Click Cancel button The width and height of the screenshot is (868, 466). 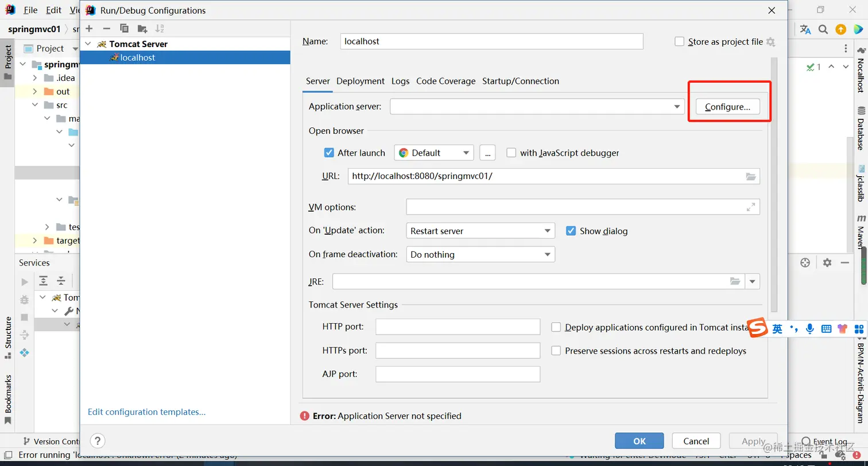pyautogui.click(x=696, y=441)
